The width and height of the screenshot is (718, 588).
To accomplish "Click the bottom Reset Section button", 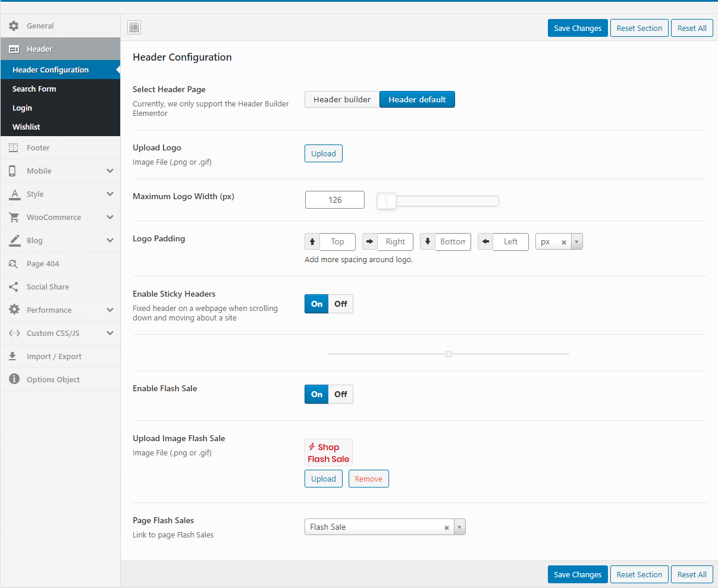I will pyautogui.click(x=639, y=574).
